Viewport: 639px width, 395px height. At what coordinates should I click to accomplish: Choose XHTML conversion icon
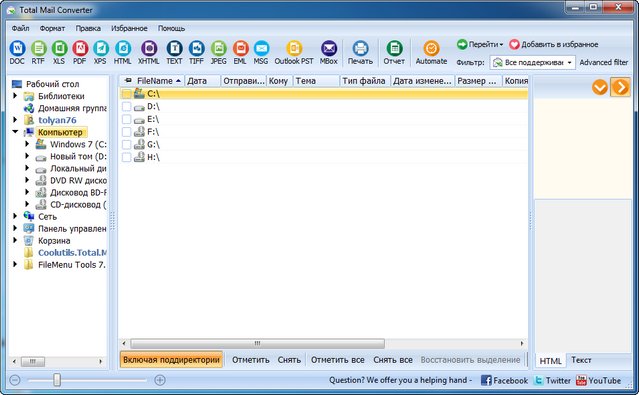coord(149,53)
